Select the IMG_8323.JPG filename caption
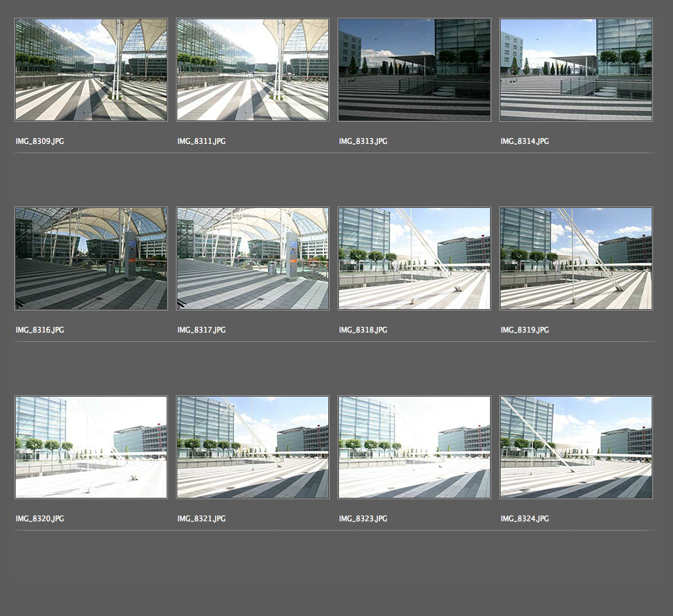 click(363, 519)
